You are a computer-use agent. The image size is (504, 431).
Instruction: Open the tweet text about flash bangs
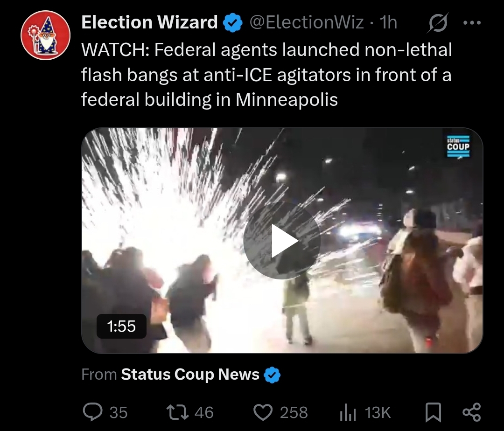click(266, 75)
